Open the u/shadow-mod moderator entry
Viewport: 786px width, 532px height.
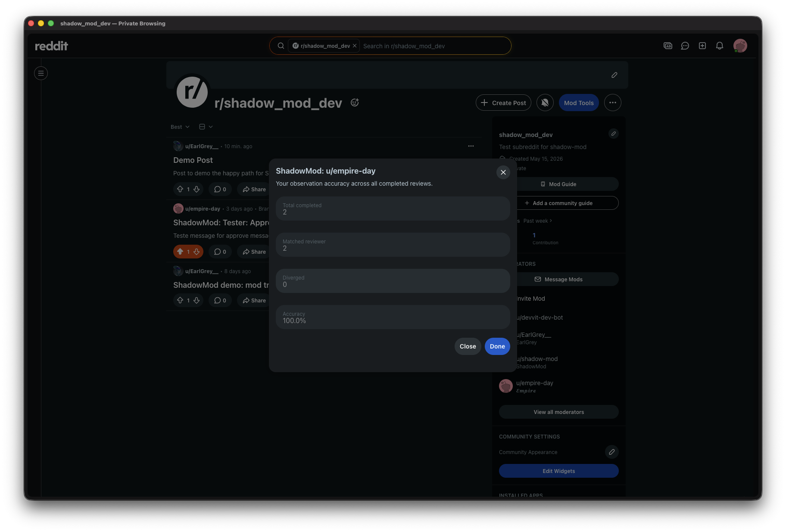537,359
